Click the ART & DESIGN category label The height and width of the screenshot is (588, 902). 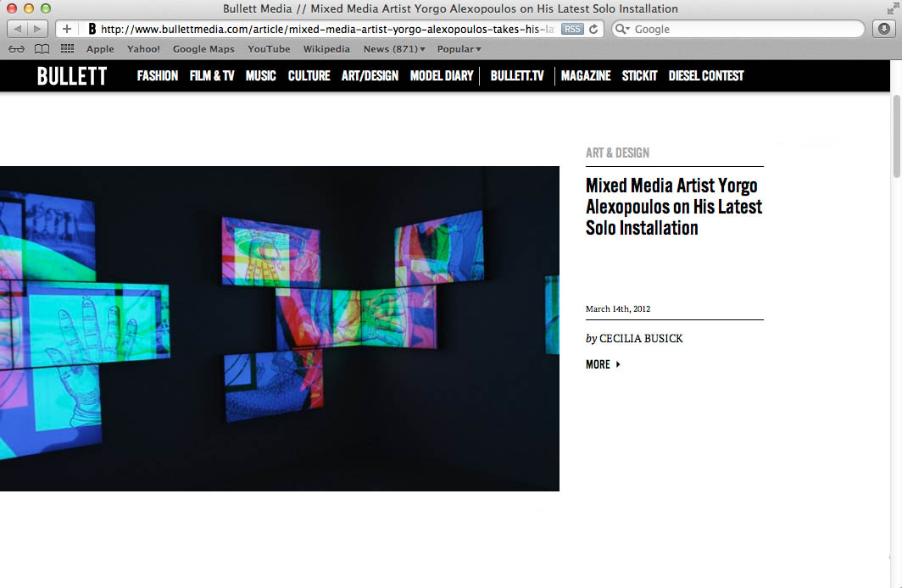(x=617, y=153)
